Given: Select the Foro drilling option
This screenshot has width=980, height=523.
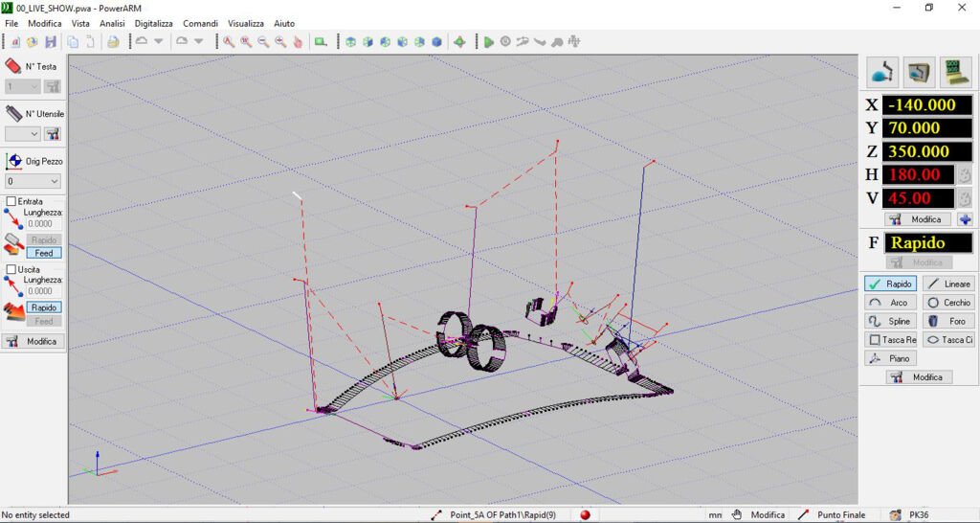Looking at the screenshot, I should point(947,321).
